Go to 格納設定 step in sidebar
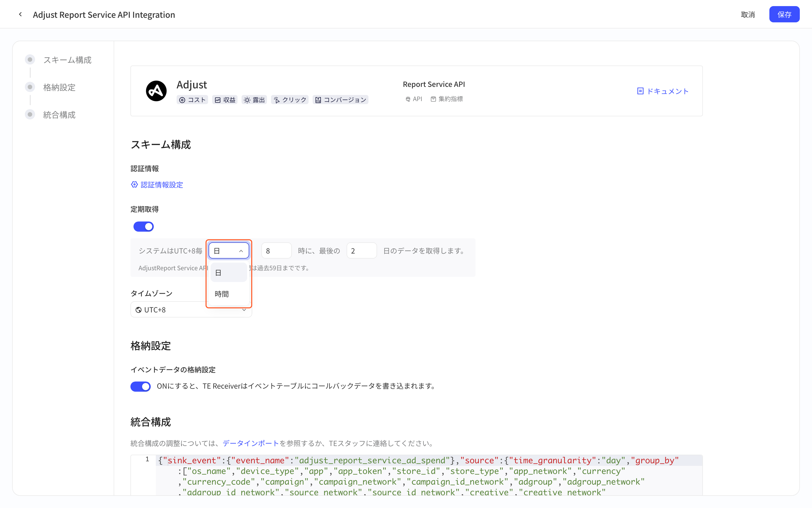 point(59,87)
